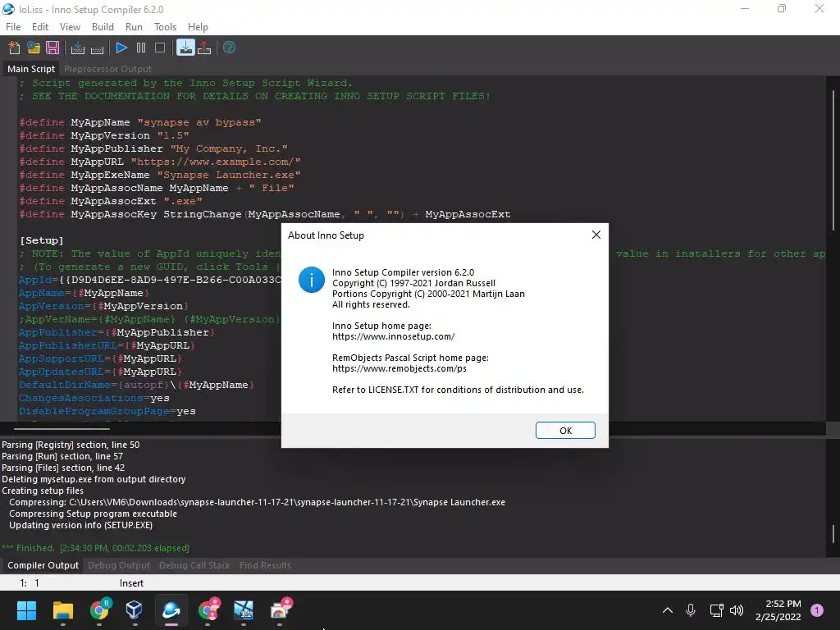The image size is (840, 630).
Task: Click the network tray icon
Action: point(715,610)
